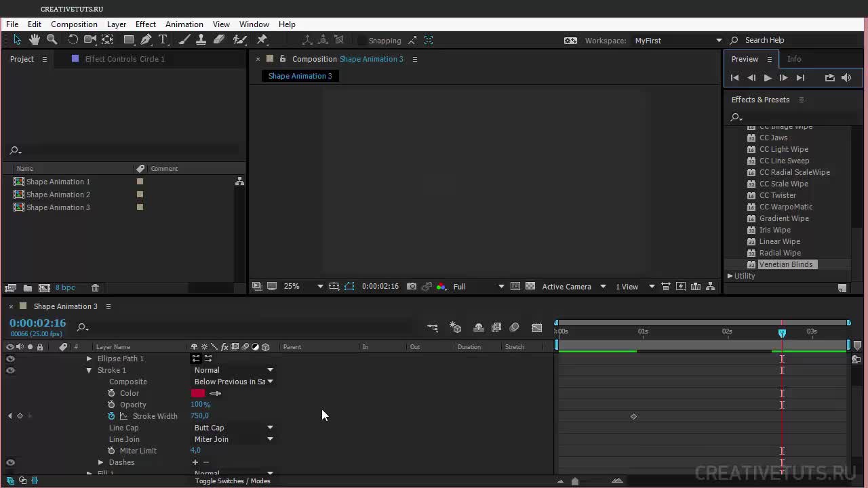Screen dimensions: 868x488
Task: Create a new composition from Project panel
Action: click(44, 288)
